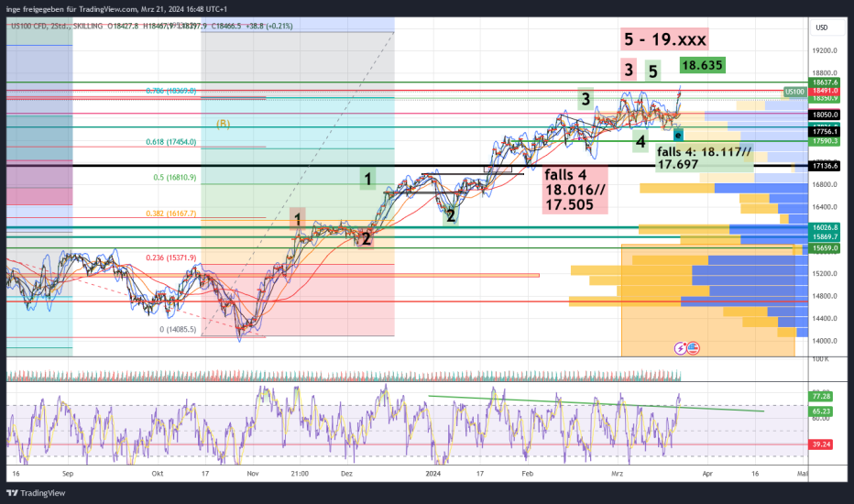The image size is (854, 504).
Task: Click the 17136.6 price label on the axis
Action: [x=825, y=165]
